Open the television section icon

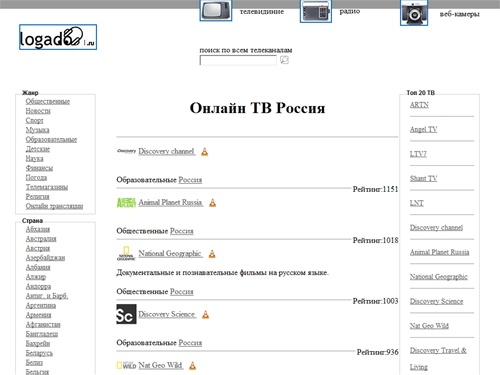click(x=216, y=10)
